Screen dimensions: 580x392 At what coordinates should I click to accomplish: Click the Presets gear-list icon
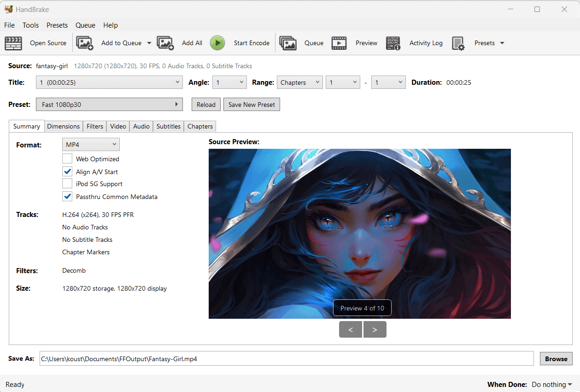[x=458, y=43]
